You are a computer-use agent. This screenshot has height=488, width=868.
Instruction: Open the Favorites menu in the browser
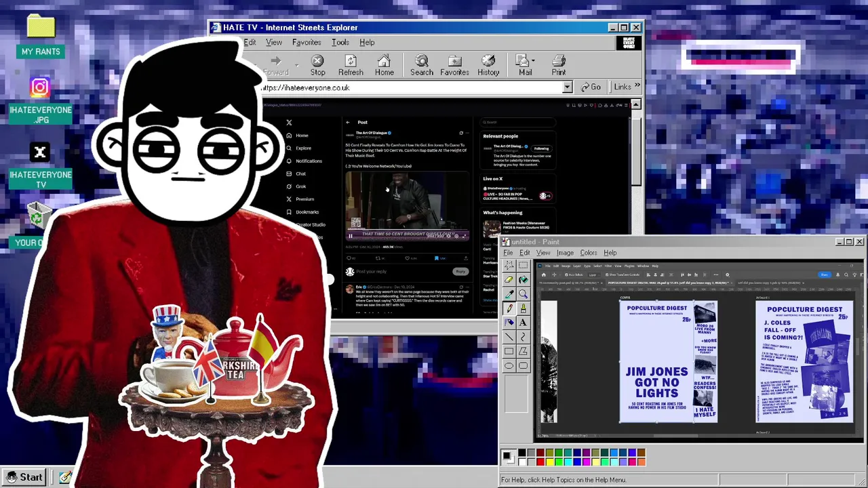[x=307, y=42]
